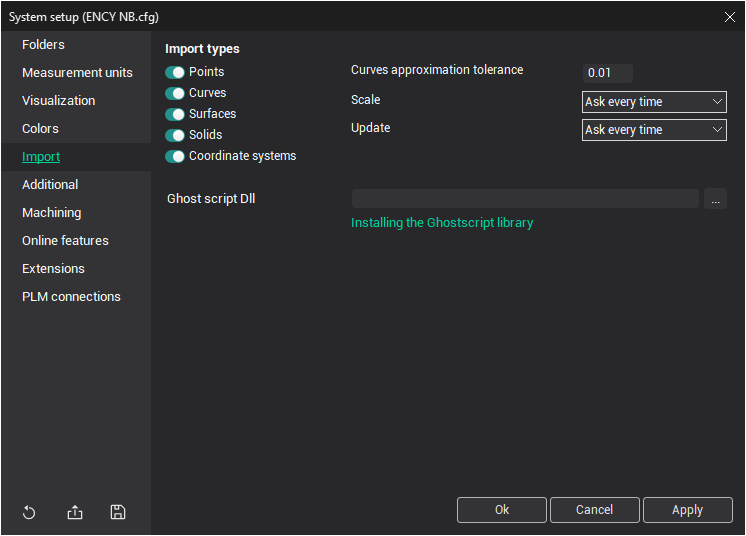
Task: Close the System setup dialog
Action: [x=729, y=16]
